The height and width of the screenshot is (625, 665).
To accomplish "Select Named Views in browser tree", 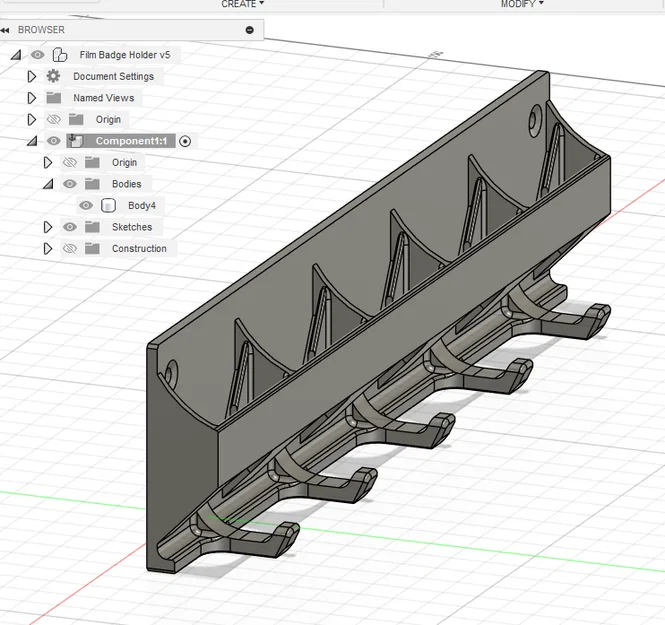I will coord(103,98).
